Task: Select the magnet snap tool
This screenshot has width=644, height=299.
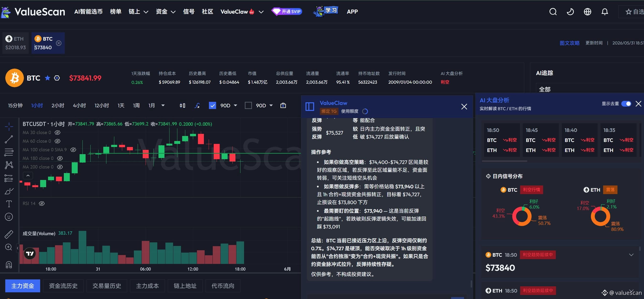Action: 9,265
